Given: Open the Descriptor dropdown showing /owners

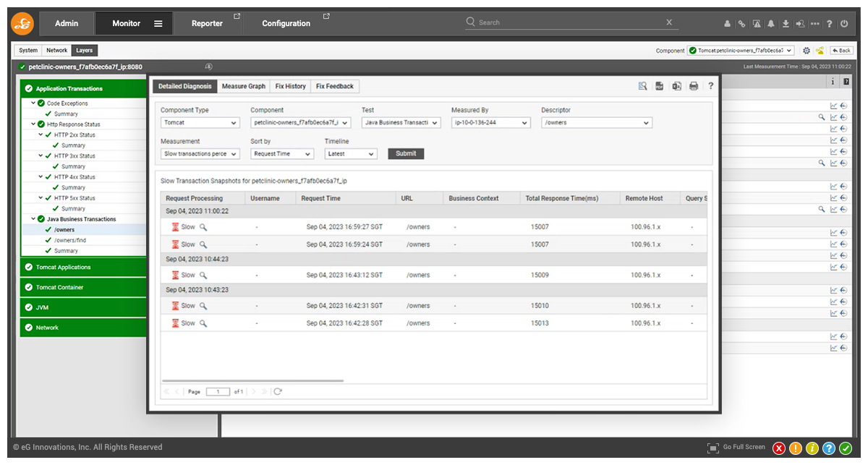Looking at the screenshot, I should (x=597, y=123).
